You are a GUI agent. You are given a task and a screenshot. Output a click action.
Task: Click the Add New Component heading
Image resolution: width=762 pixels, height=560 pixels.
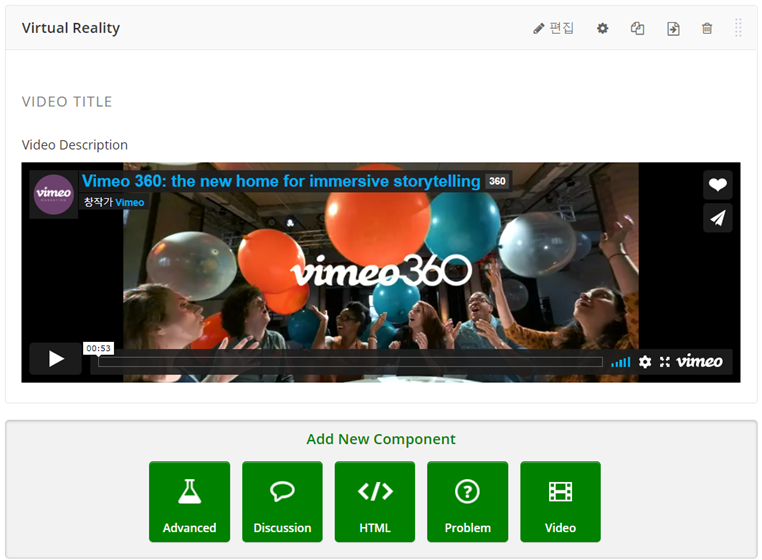(x=381, y=439)
